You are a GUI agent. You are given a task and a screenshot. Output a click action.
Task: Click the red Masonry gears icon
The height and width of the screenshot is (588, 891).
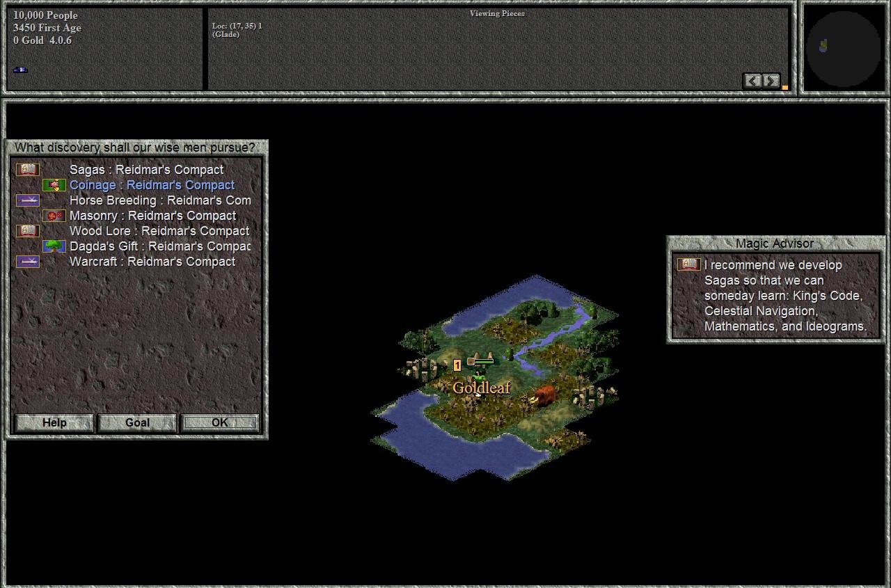tap(54, 216)
